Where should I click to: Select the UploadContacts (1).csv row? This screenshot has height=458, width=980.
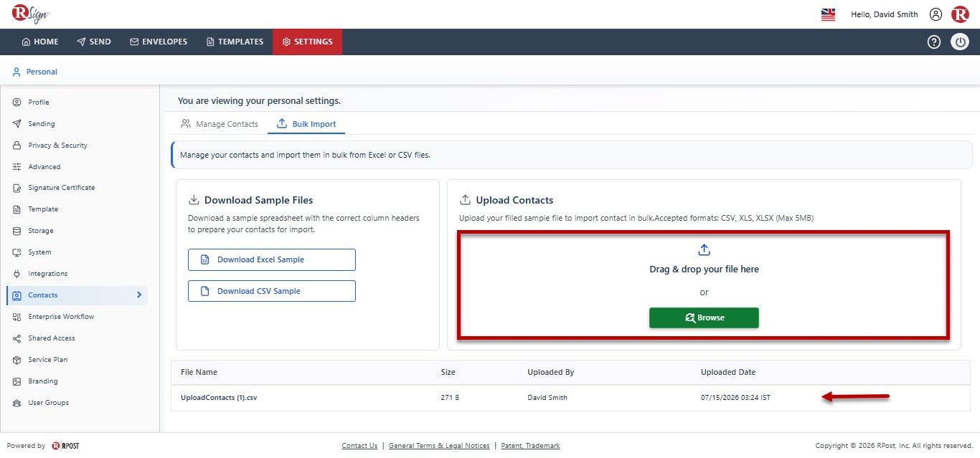pos(565,398)
